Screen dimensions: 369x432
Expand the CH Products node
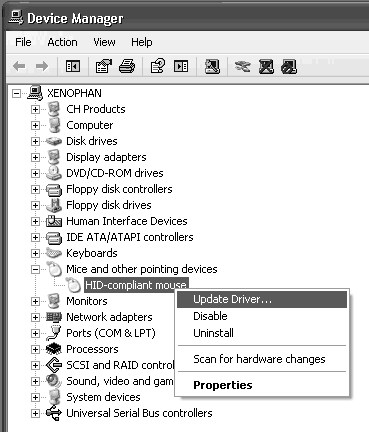(x=35, y=109)
